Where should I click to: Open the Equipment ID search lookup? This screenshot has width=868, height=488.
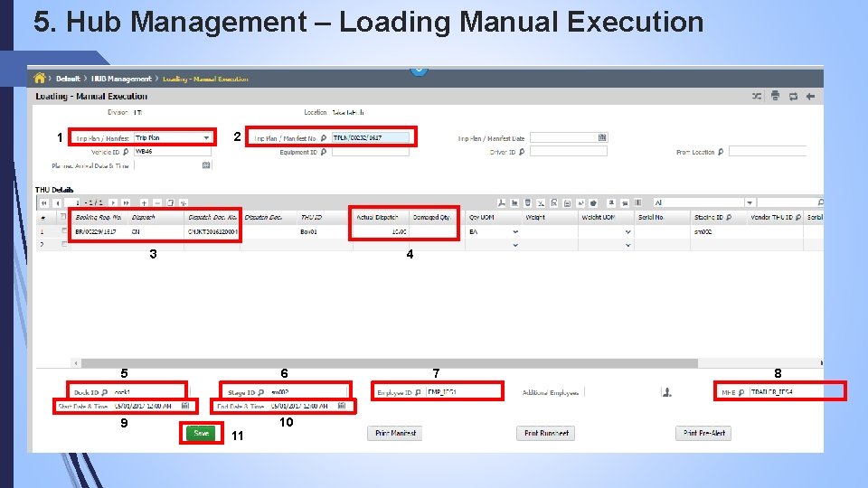[x=324, y=152]
